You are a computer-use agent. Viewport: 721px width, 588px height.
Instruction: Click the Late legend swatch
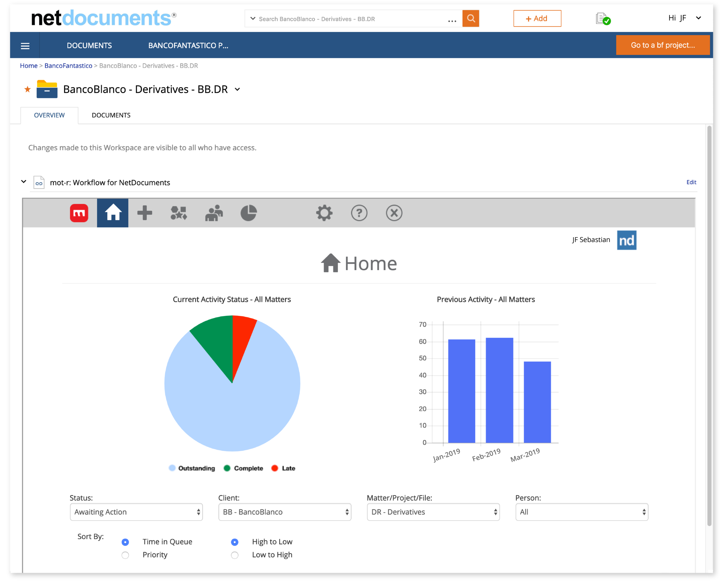pos(275,468)
